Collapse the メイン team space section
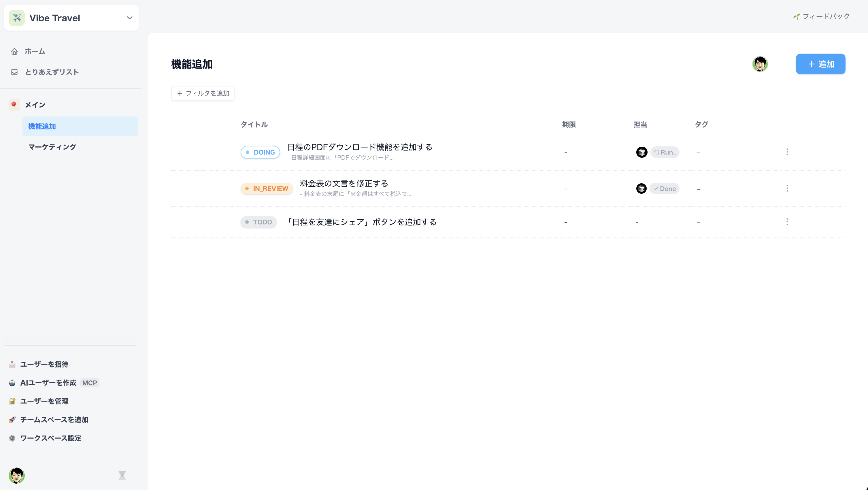This screenshot has height=490, width=868. click(35, 105)
